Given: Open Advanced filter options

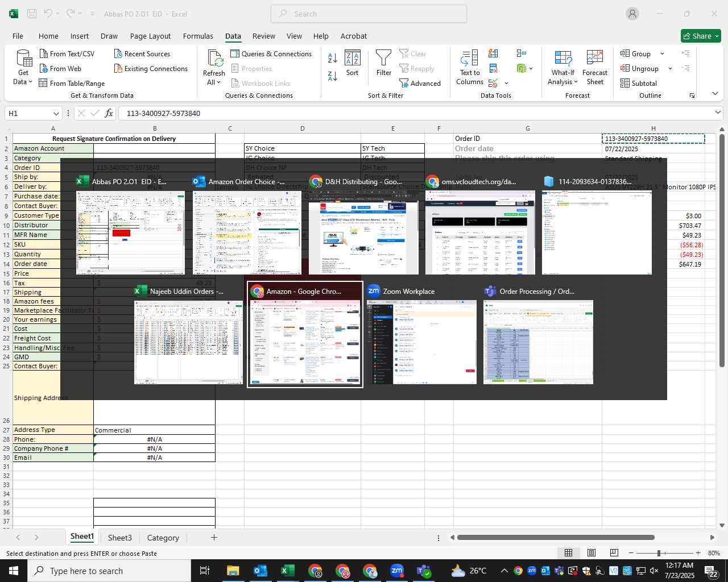Looking at the screenshot, I should [420, 84].
